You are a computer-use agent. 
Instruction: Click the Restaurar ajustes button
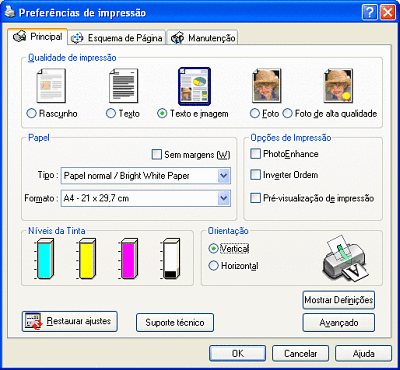pos(70,321)
